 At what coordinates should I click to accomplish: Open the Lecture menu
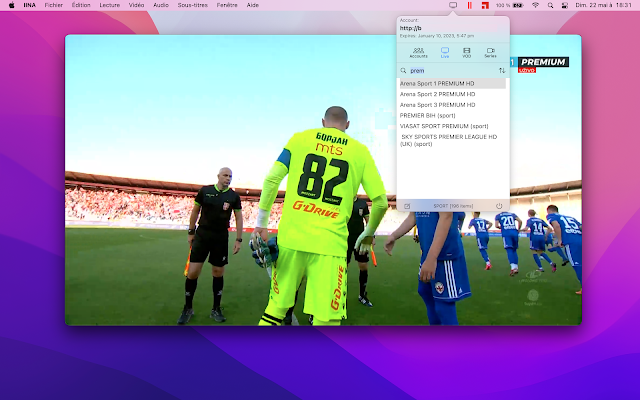[x=109, y=5]
